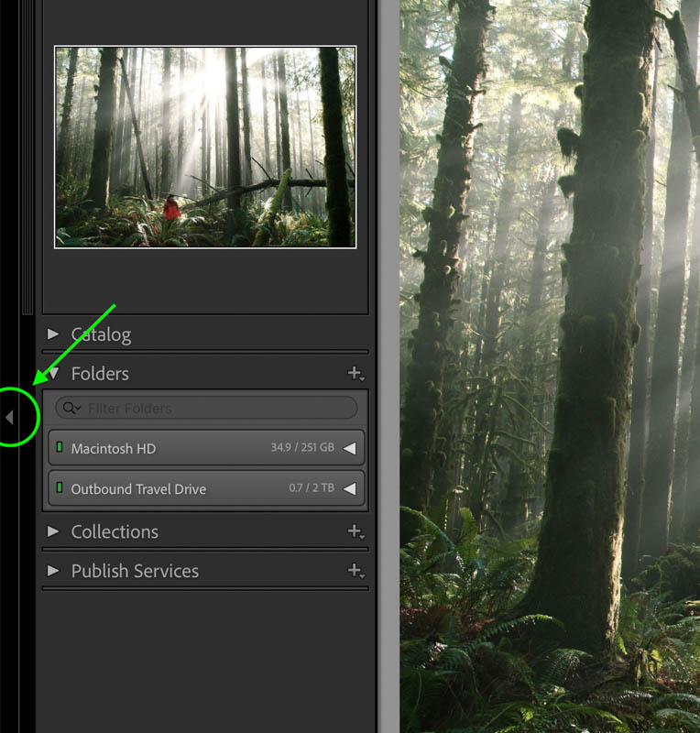Expand the Collections panel triangle
Image resolution: width=700 pixels, height=733 pixels.
[x=53, y=531]
